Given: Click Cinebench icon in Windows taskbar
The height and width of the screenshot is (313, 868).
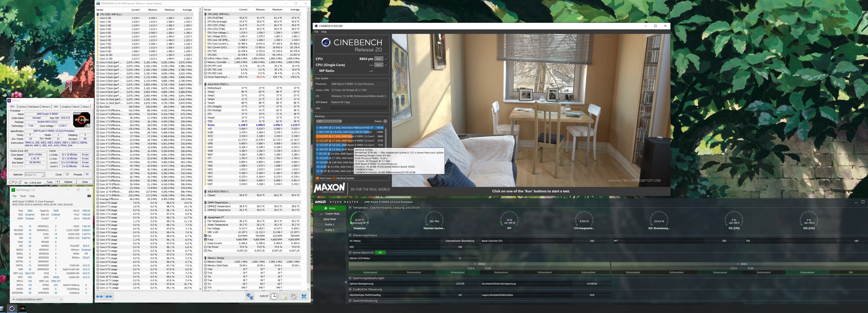Looking at the screenshot, I should pyautogui.click(x=12, y=308).
